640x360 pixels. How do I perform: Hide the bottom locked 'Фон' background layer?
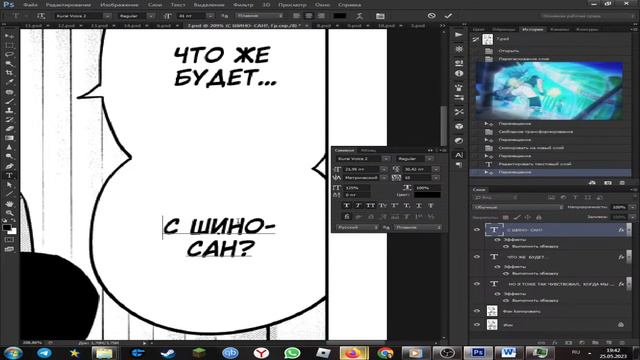(x=477, y=325)
